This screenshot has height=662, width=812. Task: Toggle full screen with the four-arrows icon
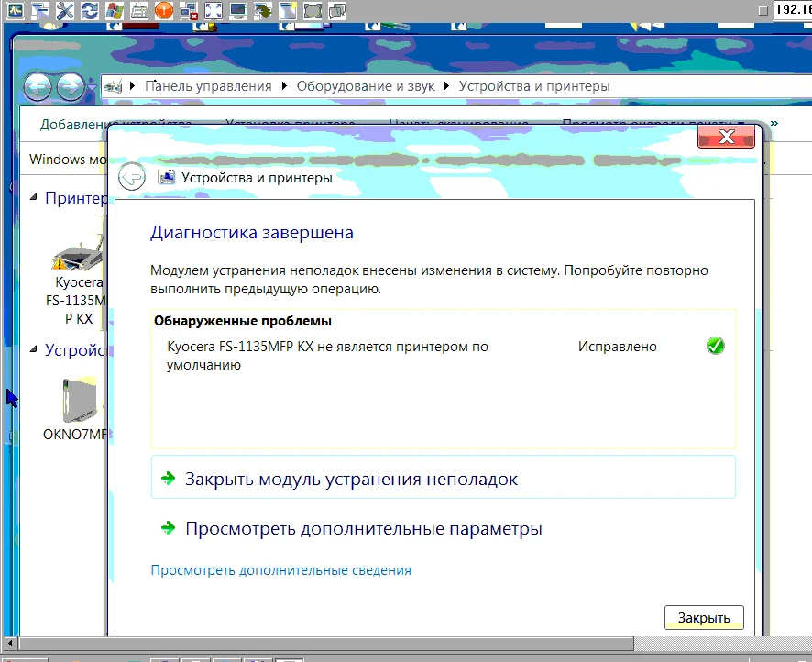214,10
